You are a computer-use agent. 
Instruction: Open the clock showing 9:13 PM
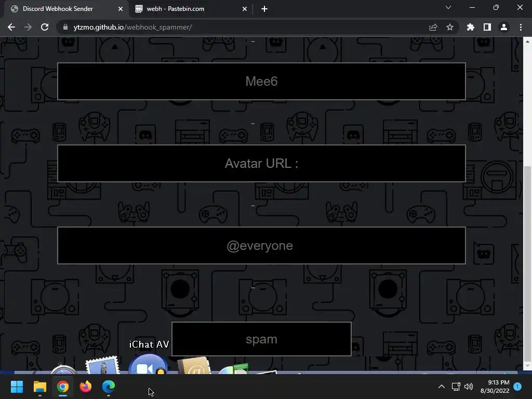[495, 387]
